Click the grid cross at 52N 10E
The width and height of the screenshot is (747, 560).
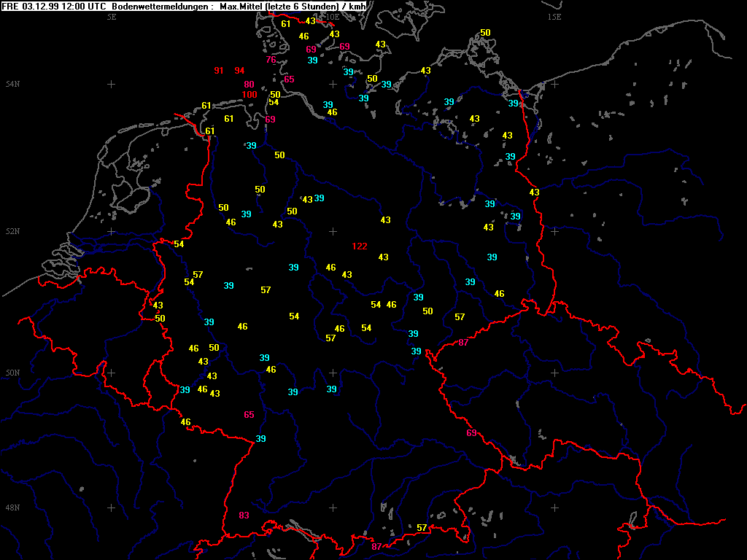tap(333, 231)
